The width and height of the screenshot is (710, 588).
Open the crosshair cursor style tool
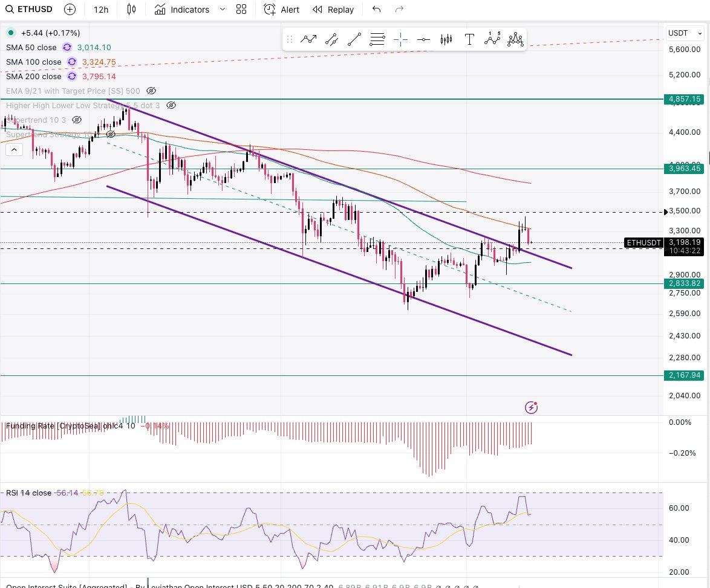[400, 39]
